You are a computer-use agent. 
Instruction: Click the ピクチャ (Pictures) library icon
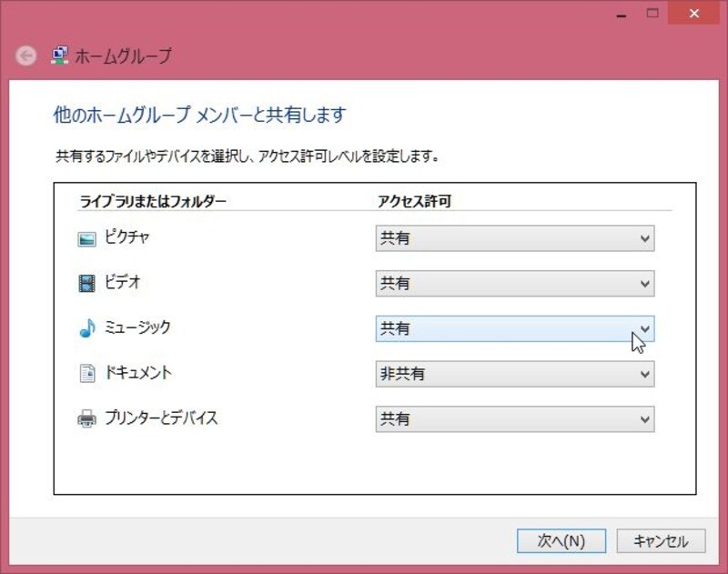(86, 238)
